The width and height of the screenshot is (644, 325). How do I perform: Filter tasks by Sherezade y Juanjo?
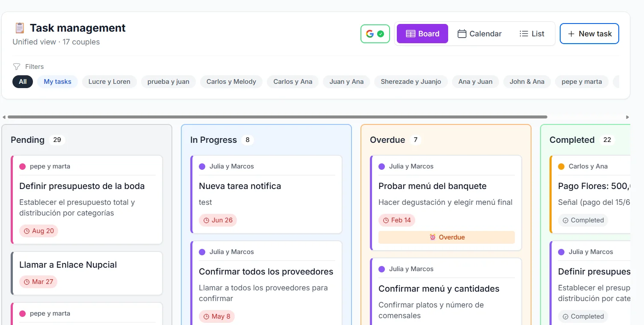point(411,82)
